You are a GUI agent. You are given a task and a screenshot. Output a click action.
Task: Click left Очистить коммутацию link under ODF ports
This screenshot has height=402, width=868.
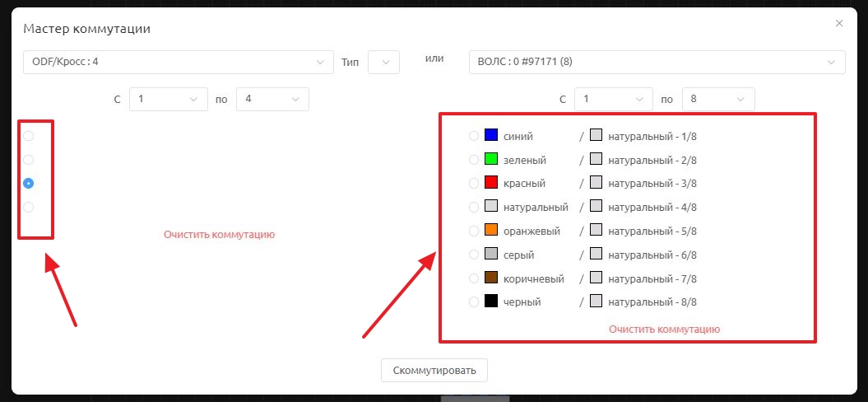219,235
